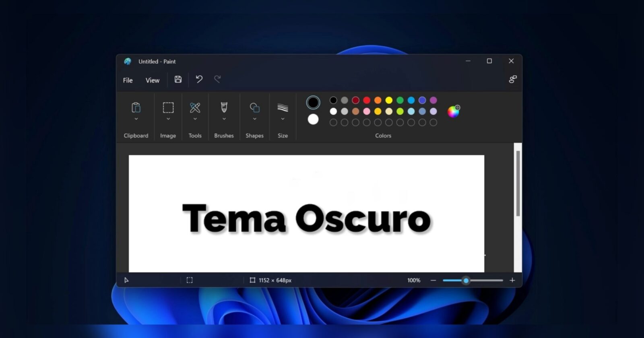Zoom in with the plus button
The width and height of the screenshot is (644, 338).
512,280
